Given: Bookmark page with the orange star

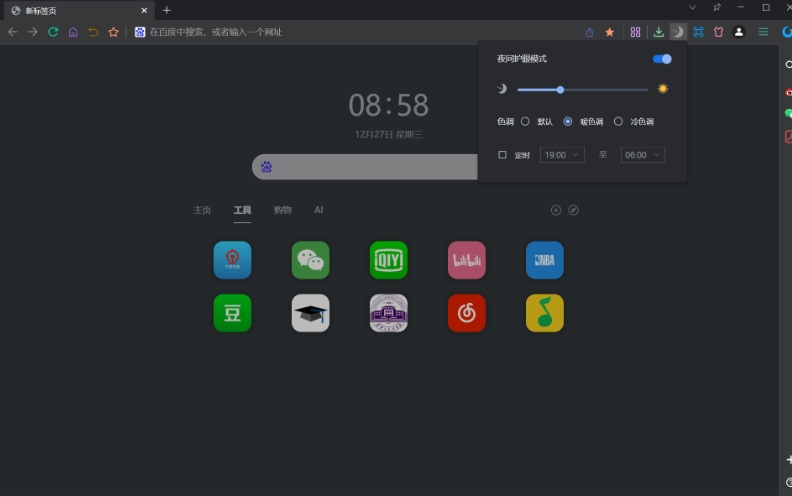Looking at the screenshot, I should (610, 32).
